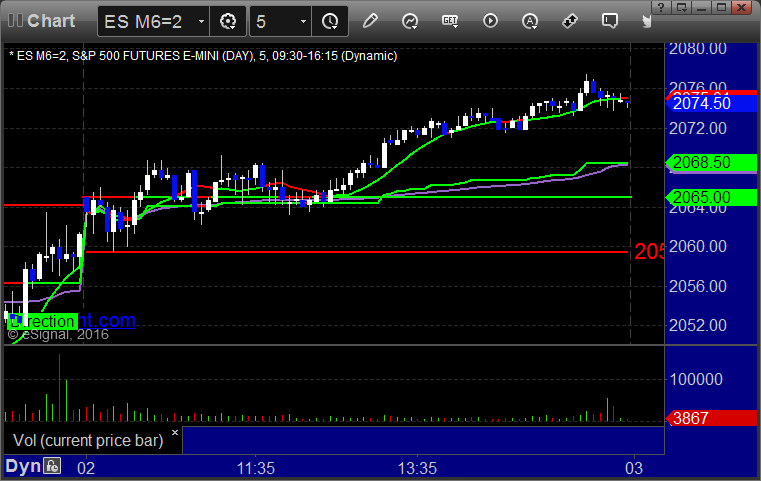Click the symbol link arrows icon
The height and width of the screenshot is (481, 761).
[570, 21]
